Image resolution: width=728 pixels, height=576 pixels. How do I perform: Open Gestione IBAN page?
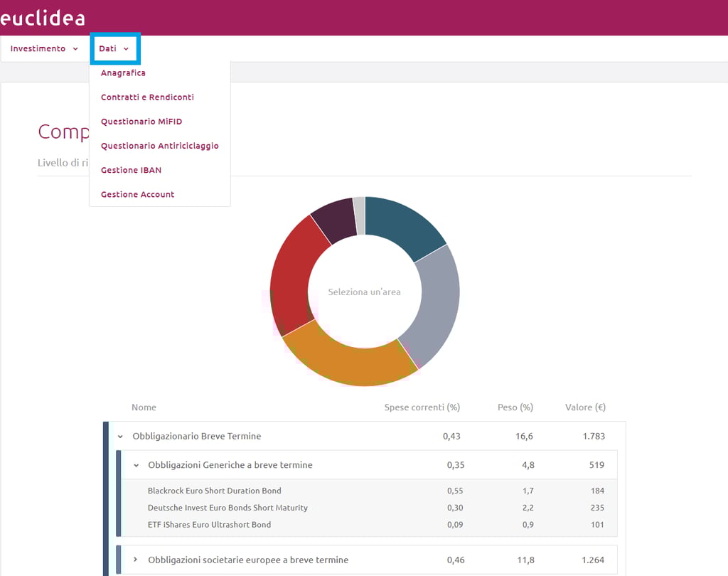[x=131, y=170]
